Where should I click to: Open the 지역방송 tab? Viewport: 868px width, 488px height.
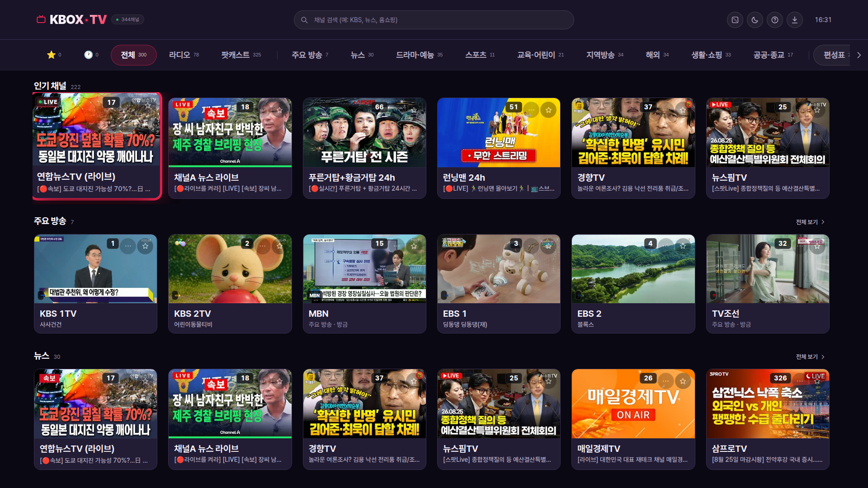[x=605, y=55]
